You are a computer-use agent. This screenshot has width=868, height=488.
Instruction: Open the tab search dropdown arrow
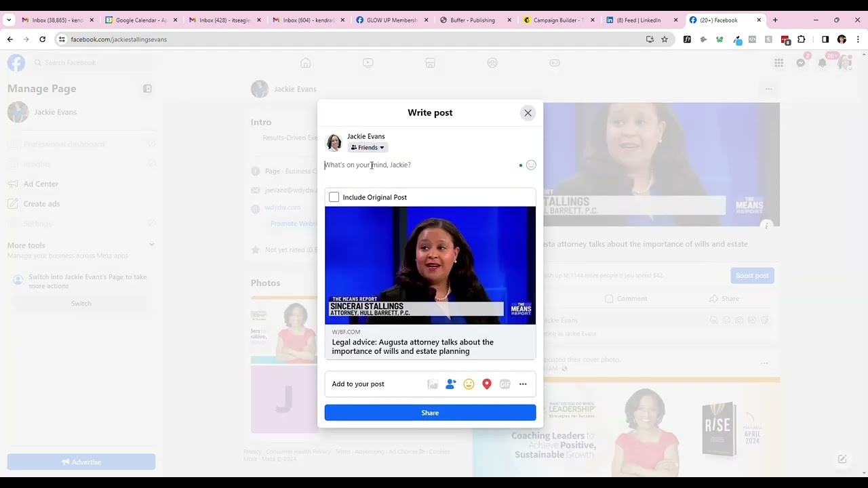click(9, 20)
